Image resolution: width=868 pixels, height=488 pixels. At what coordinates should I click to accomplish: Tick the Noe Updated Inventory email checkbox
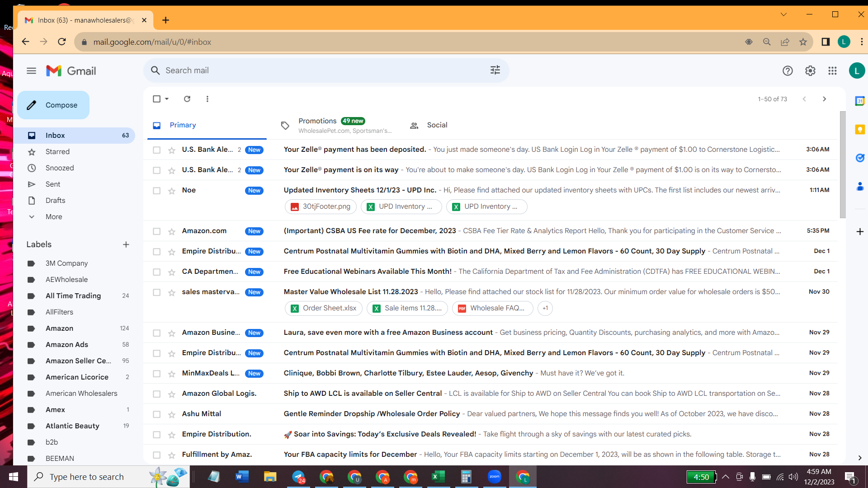tap(156, 191)
